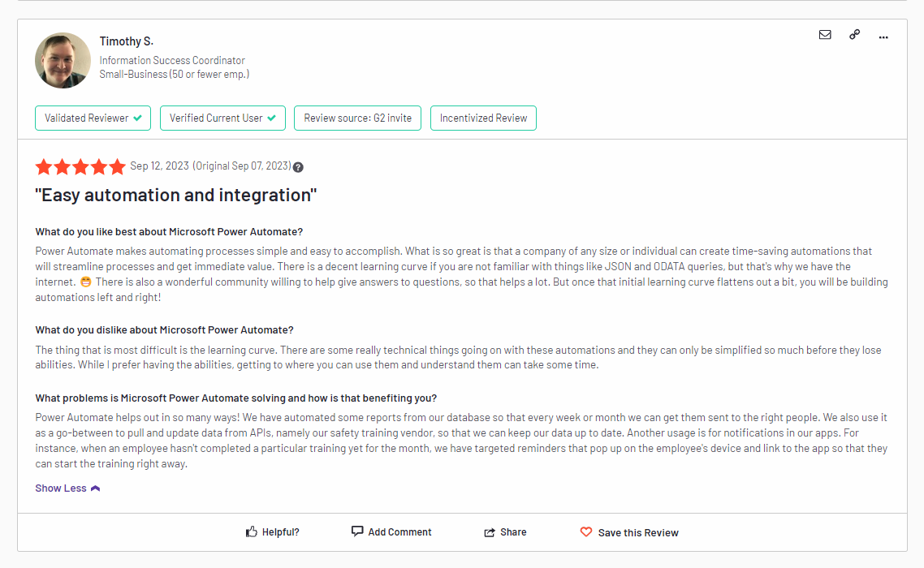This screenshot has width=924, height=568.
Task: Open Timothy S. profile photo
Action: pyautogui.click(x=63, y=60)
